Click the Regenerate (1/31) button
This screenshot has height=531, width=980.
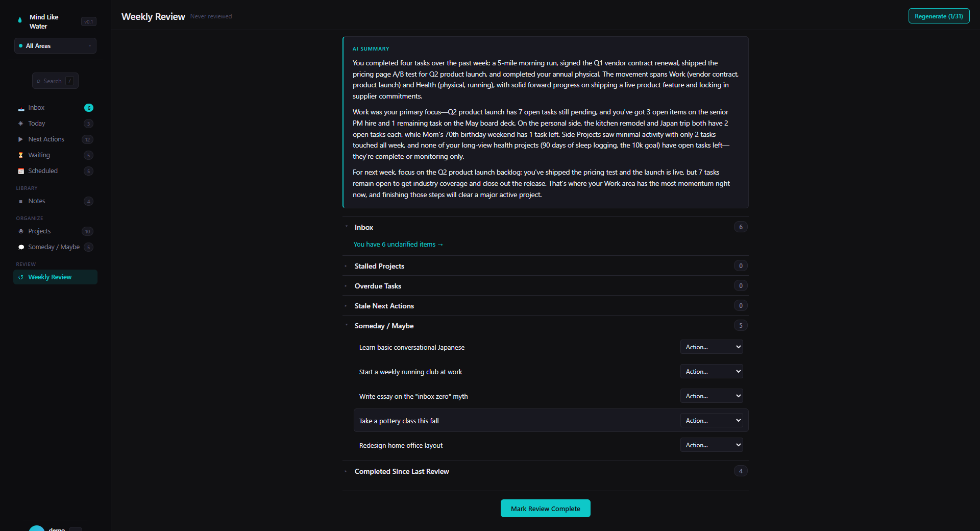click(x=938, y=16)
